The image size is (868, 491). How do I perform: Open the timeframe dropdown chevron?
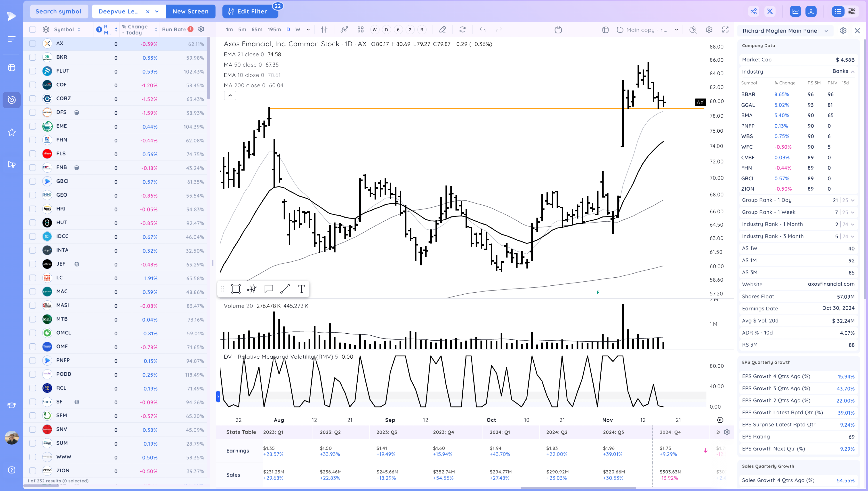[308, 30]
